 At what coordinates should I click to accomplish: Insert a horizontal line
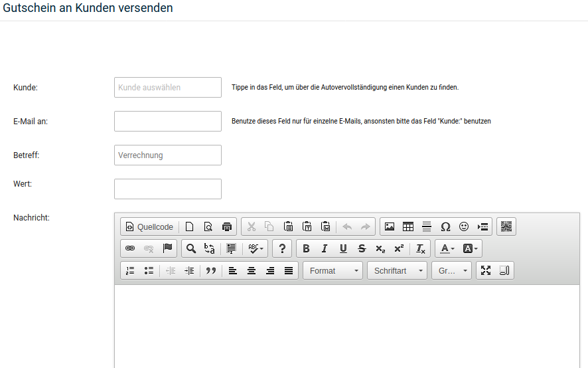click(426, 227)
